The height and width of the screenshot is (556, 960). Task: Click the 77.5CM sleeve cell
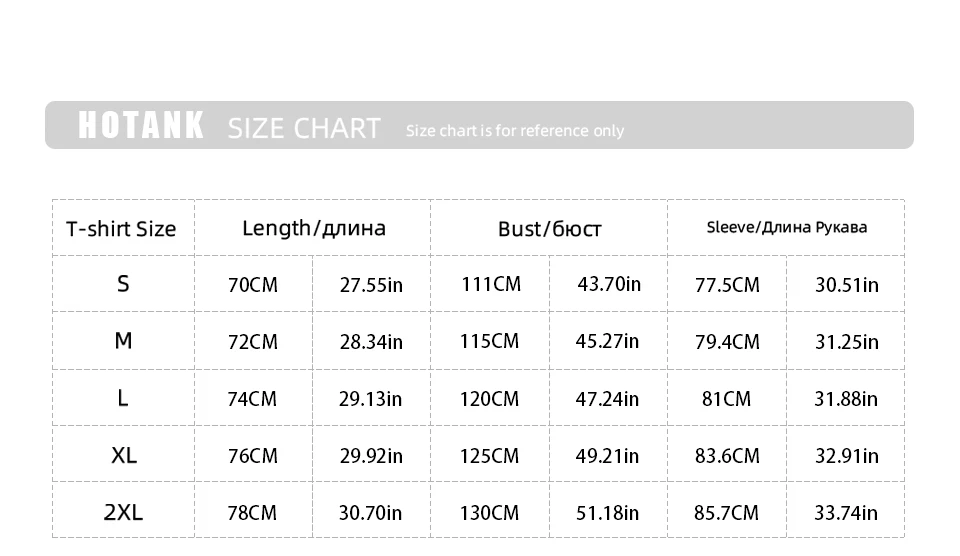pyautogui.click(x=727, y=285)
